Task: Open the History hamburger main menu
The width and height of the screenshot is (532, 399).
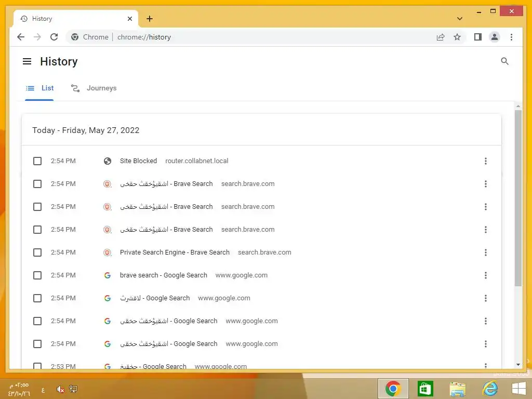Action: tap(27, 61)
